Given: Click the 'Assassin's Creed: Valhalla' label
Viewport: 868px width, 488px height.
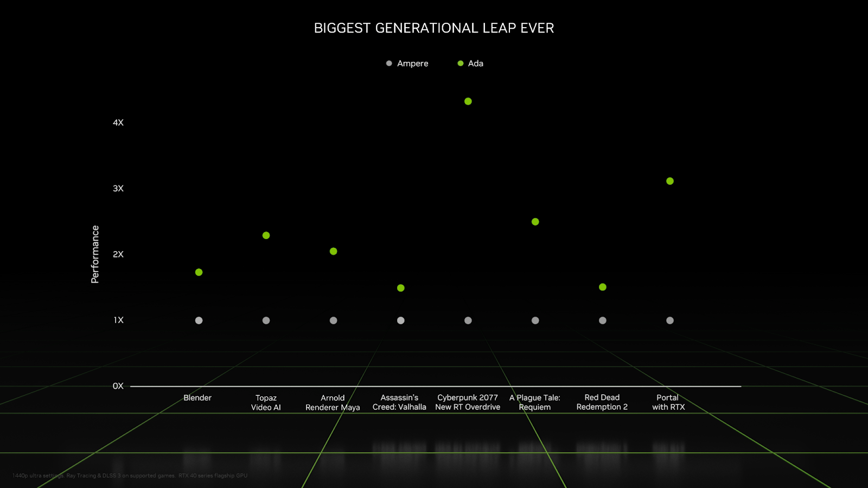Looking at the screenshot, I should (399, 402).
